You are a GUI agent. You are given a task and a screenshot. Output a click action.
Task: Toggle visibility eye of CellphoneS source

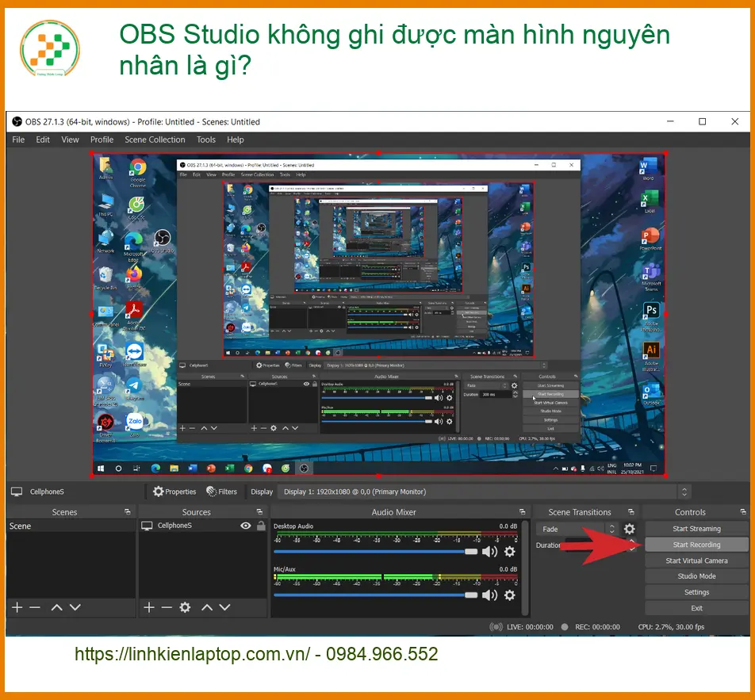(x=246, y=526)
